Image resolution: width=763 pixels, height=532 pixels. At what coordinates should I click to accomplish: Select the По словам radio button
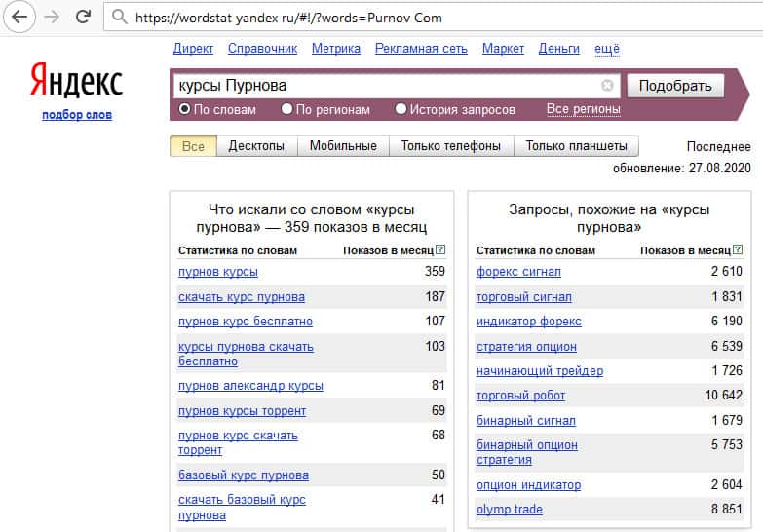(184, 109)
